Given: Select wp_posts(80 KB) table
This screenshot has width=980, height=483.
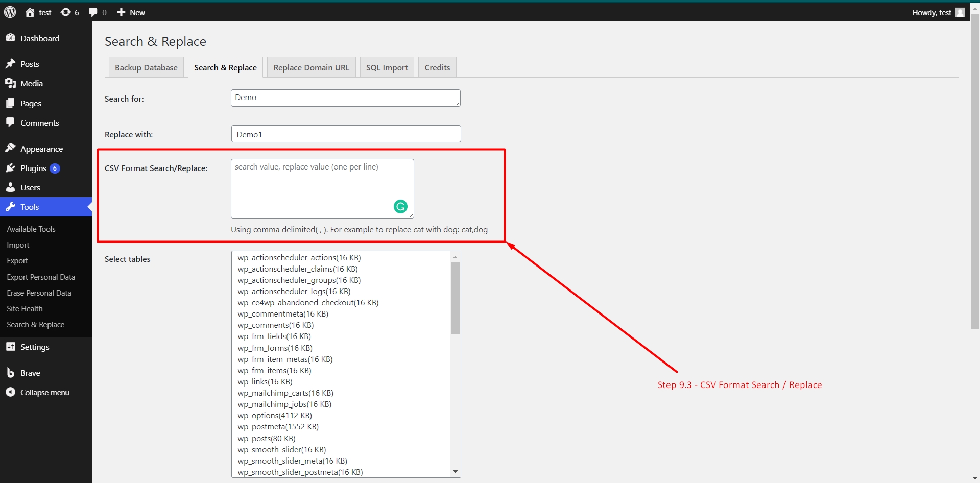Looking at the screenshot, I should (x=267, y=439).
